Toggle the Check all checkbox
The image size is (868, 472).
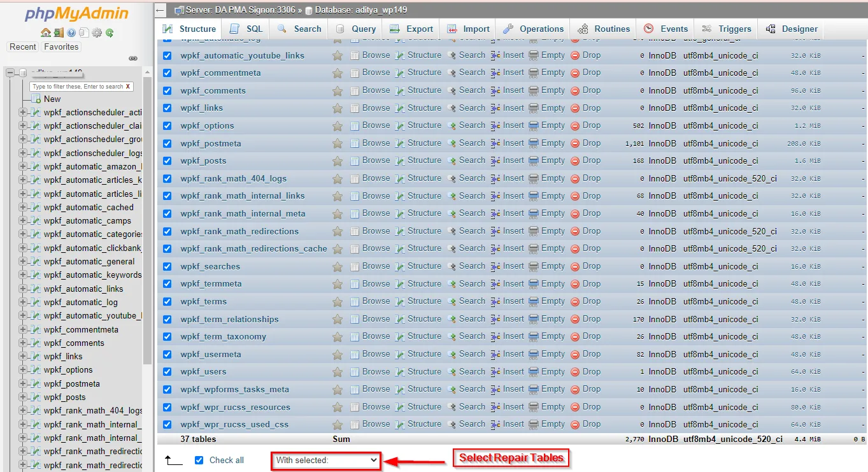(199, 460)
